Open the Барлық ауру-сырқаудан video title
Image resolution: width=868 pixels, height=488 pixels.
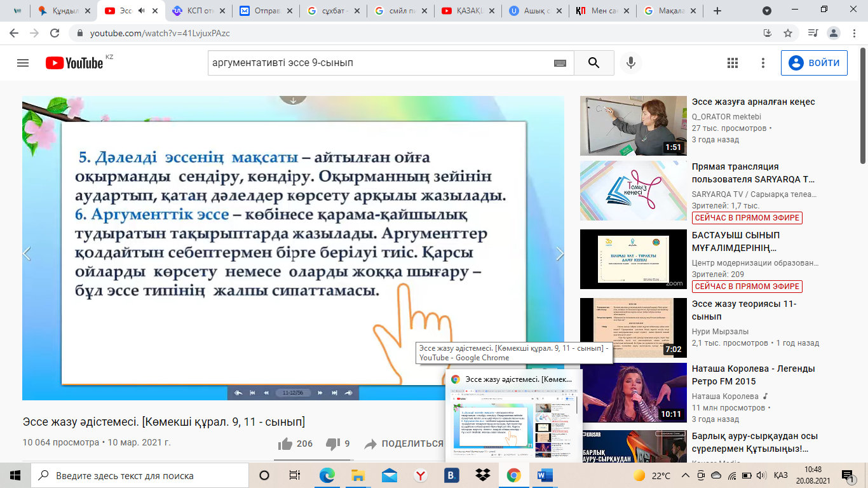[755, 442]
